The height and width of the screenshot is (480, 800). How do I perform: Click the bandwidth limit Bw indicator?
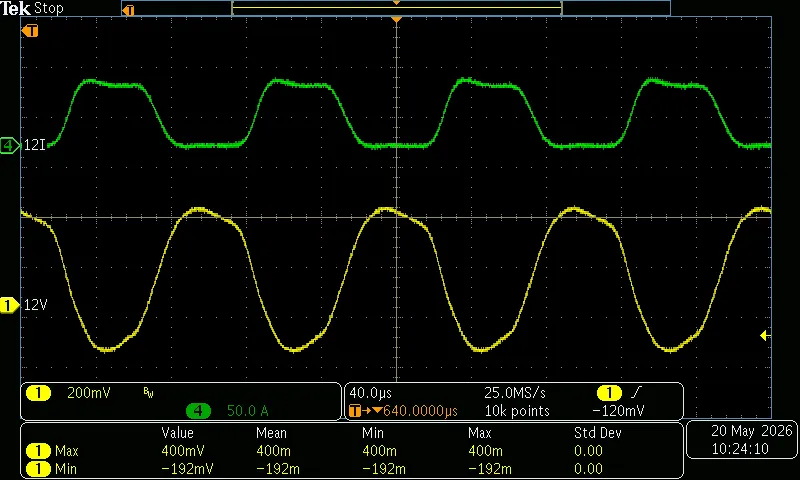[148, 392]
